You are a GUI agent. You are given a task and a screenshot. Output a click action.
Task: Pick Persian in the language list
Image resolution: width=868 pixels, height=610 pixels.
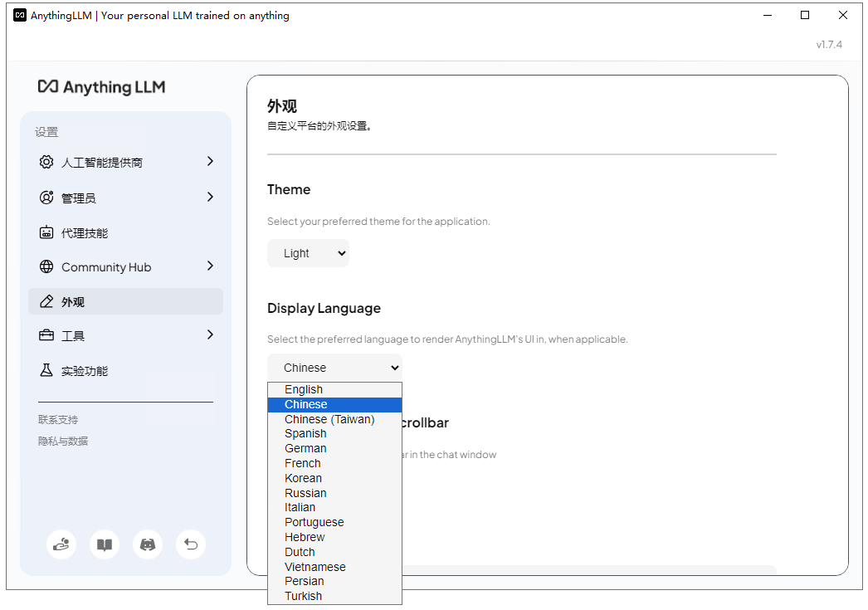coord(335,582)
